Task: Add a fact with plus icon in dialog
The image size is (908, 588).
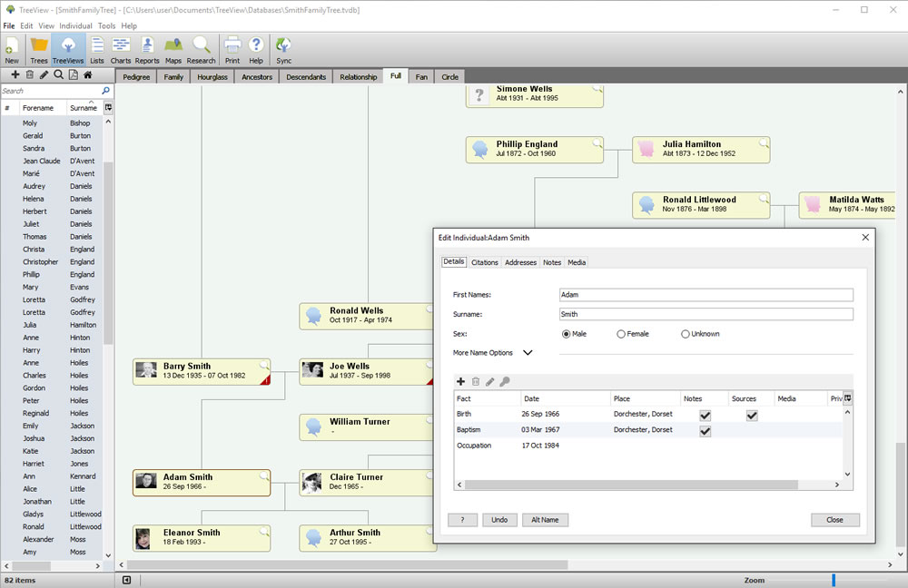Action: (x=461, y=381)
